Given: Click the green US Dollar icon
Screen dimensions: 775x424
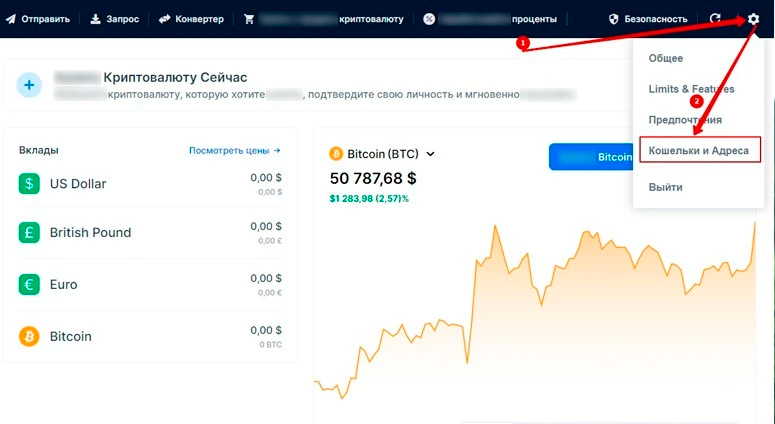Looking at the screenshot, I should 29,183.
